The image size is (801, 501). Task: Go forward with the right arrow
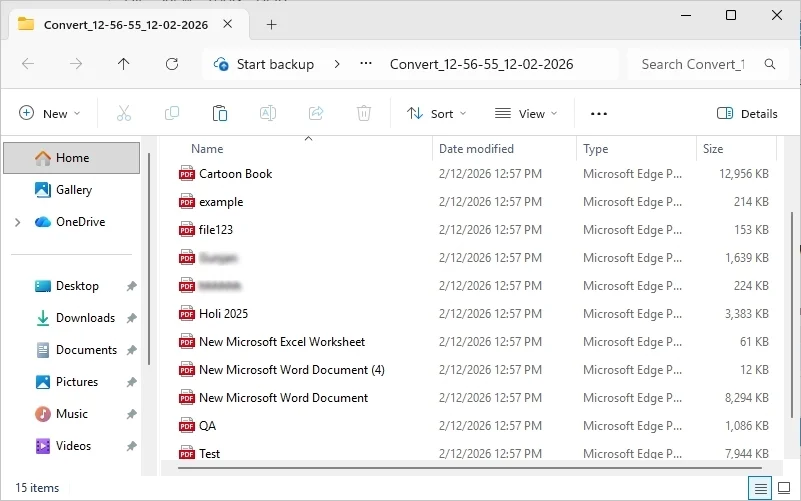tap(76, 64)
